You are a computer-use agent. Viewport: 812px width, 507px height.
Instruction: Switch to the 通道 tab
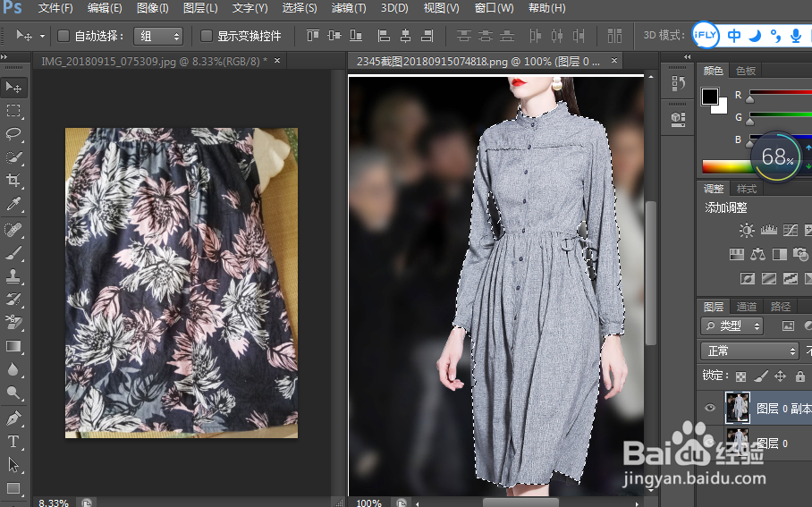point(746,307)
